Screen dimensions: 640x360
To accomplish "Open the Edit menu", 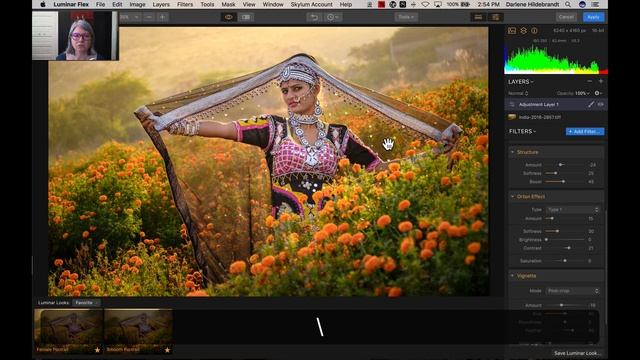I will 117,4.
